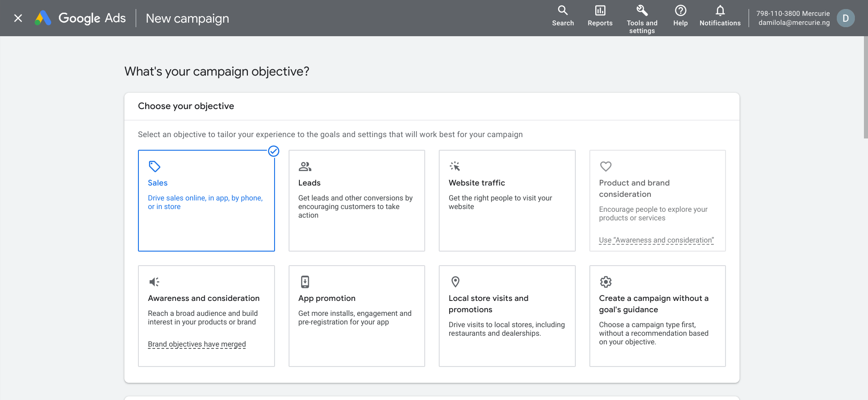Click the heart icon for brand consideration
Viewport: 868px width, 400px height.
606,167
